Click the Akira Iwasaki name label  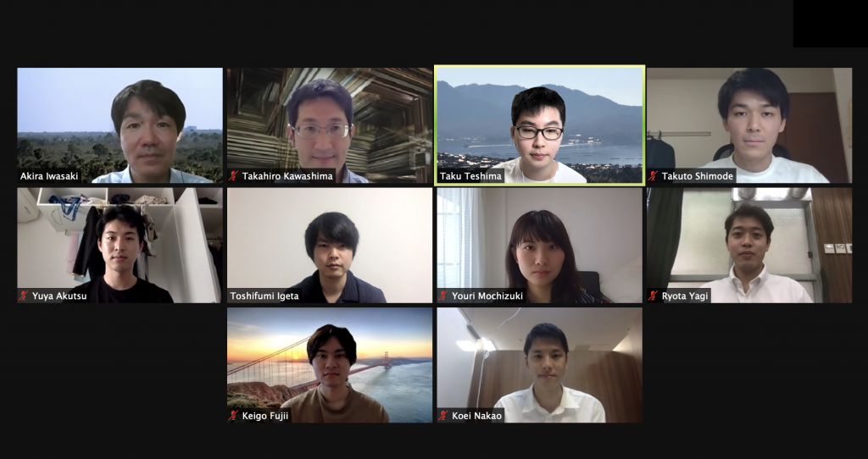[x=49, y=176]
